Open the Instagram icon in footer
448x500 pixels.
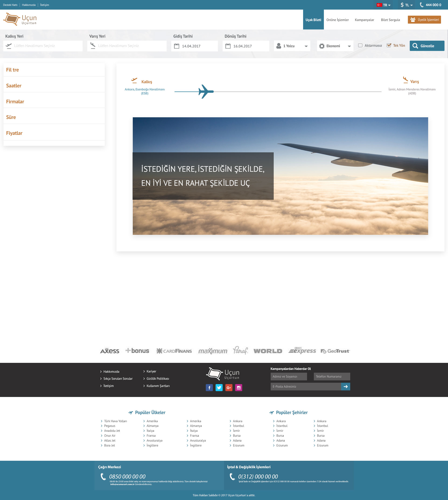coord(238,388)
